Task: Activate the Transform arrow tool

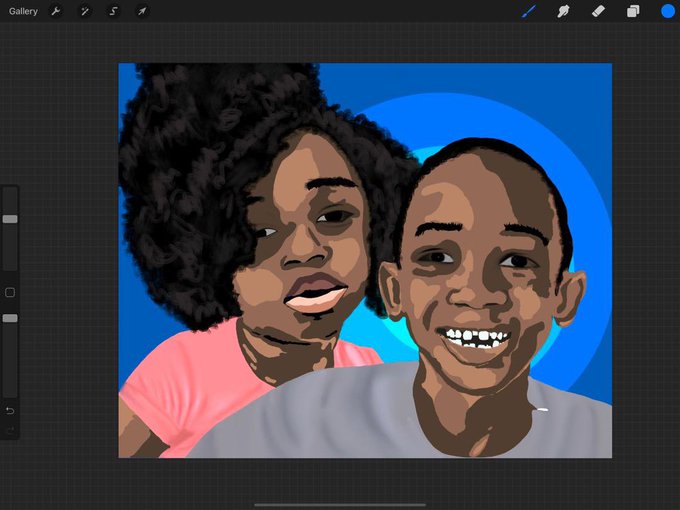Action: [x=142, y=11]
